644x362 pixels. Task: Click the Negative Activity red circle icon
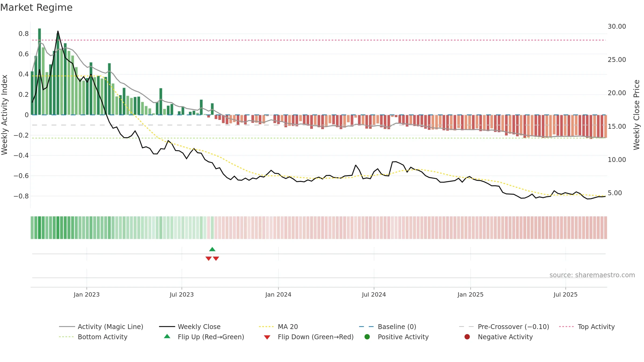click(x=467, y=337)
